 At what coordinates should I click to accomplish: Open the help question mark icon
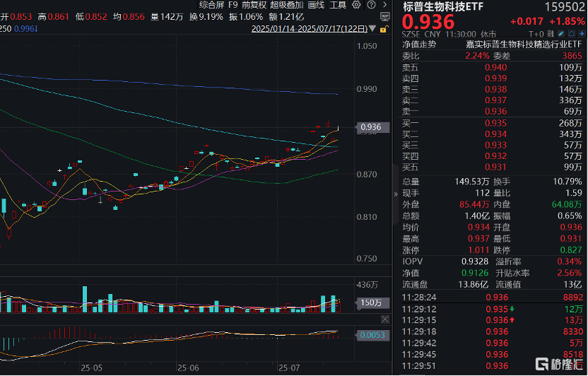371,5
